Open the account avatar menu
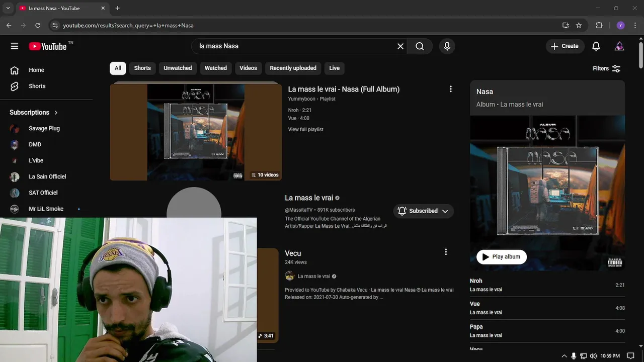This screenshot has height=362, width=644. point(619,46)
